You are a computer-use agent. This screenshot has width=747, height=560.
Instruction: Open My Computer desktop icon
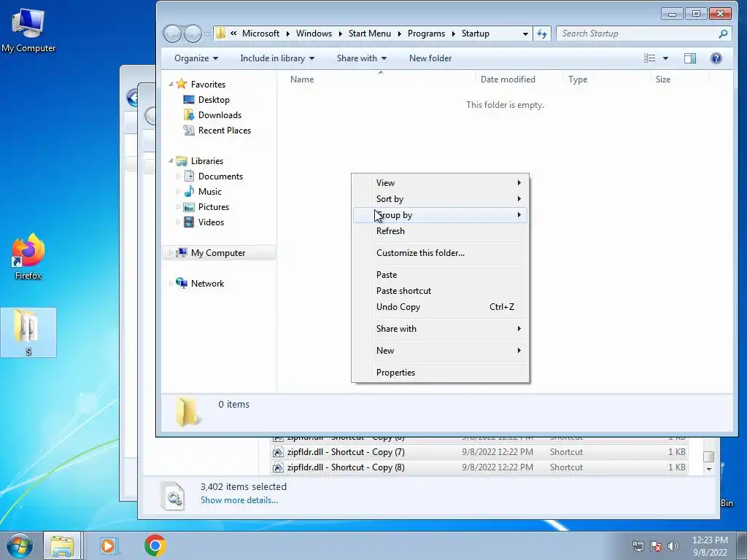coord(28,29)
